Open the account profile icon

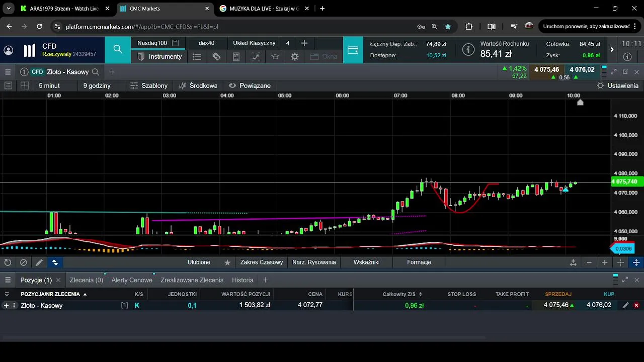[9, 50]
